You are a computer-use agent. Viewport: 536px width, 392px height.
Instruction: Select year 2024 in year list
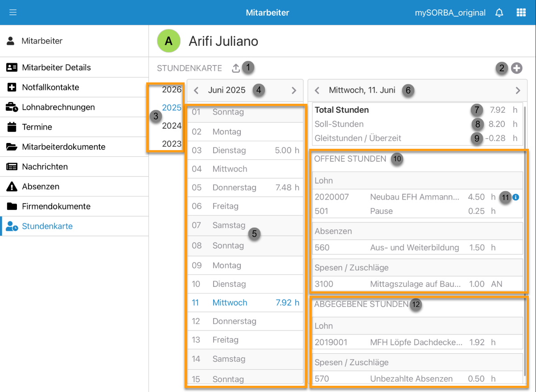click(x=172, y=126)
